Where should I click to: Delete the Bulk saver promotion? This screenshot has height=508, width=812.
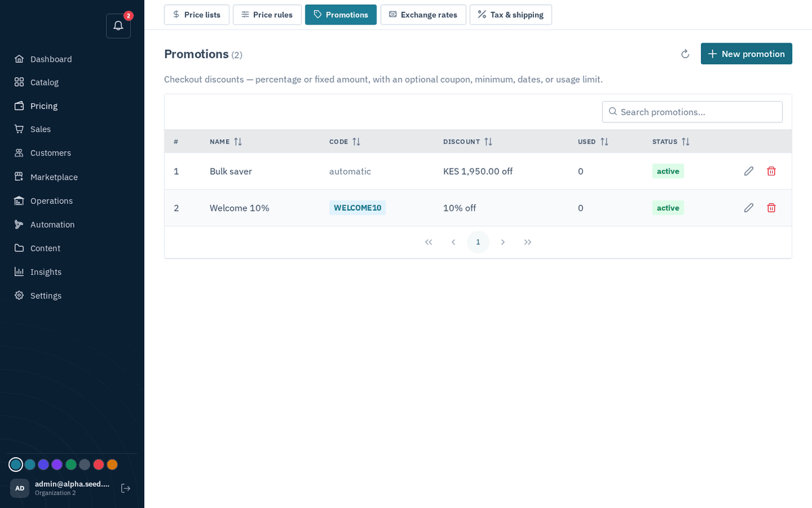click(771, 171)
